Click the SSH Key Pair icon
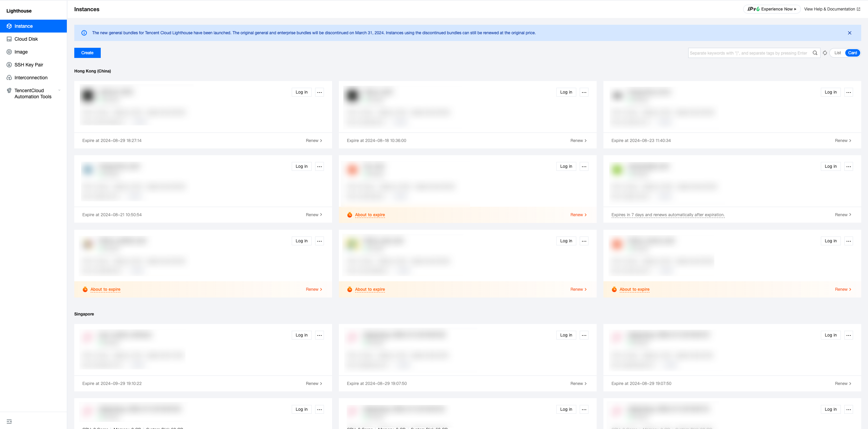Screen dimensions: 868x429 pyautogui.click(x=9, y=65)
